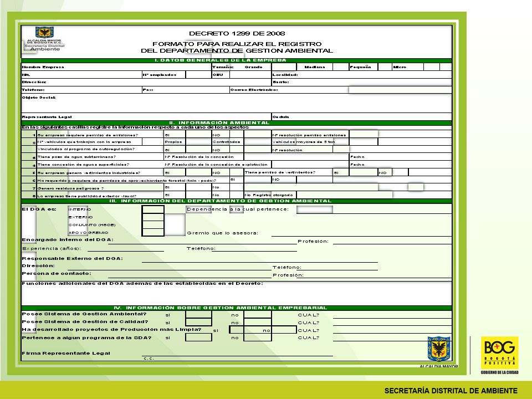The image size is (532, 399).
Task: Click 'Vehículos mayores de 5 ton' label
Action: click(x=304, y=142)
